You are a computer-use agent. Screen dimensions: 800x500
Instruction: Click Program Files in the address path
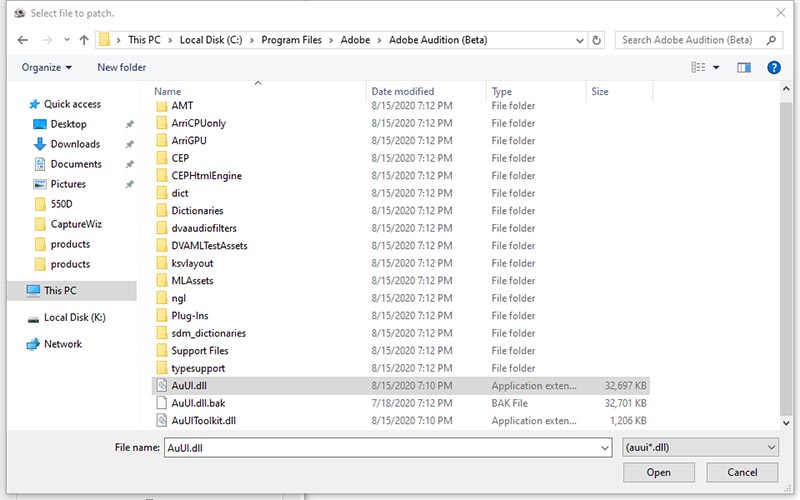[291, 40]
